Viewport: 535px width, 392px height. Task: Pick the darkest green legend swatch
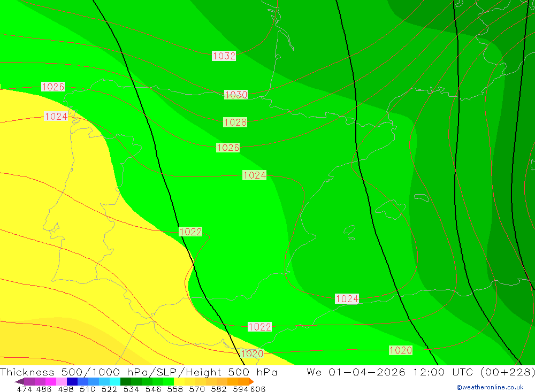click(126, 381)
